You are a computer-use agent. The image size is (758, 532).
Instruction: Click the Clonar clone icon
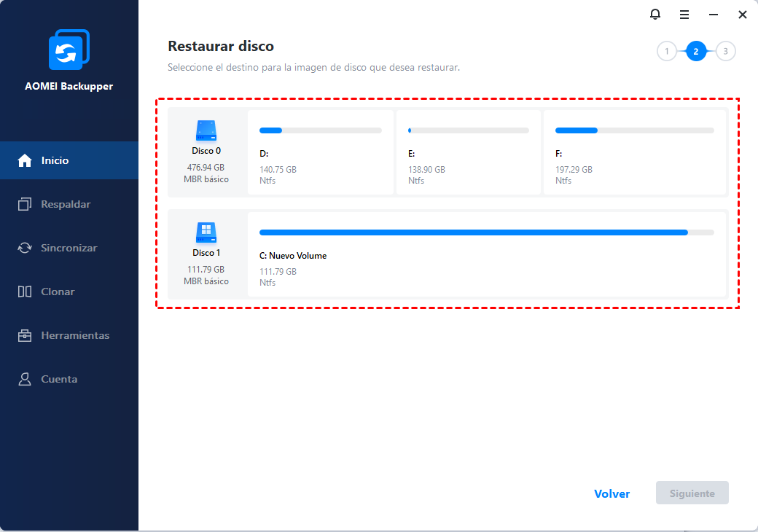[x=25, y=292]
